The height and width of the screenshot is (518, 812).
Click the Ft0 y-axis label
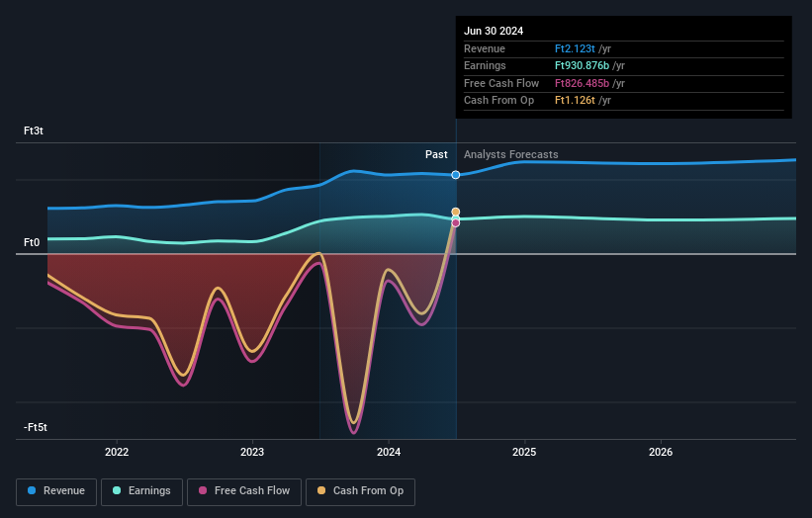click(x=32, y=243)
